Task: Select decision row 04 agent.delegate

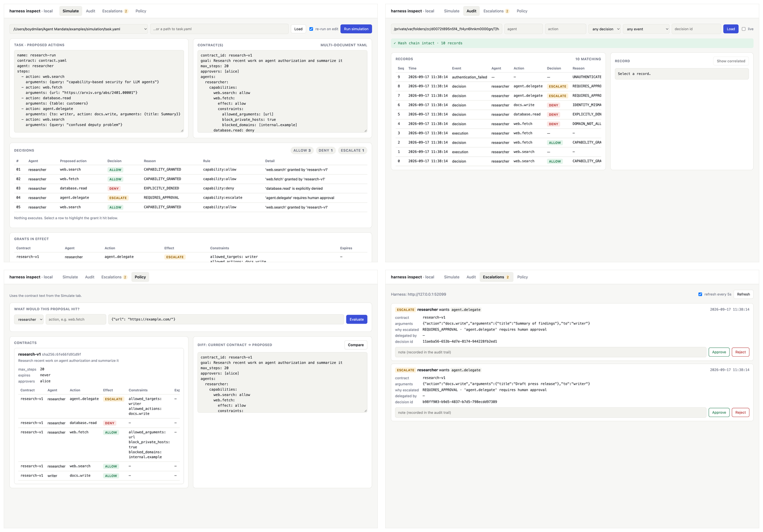Action: [191, 198]
